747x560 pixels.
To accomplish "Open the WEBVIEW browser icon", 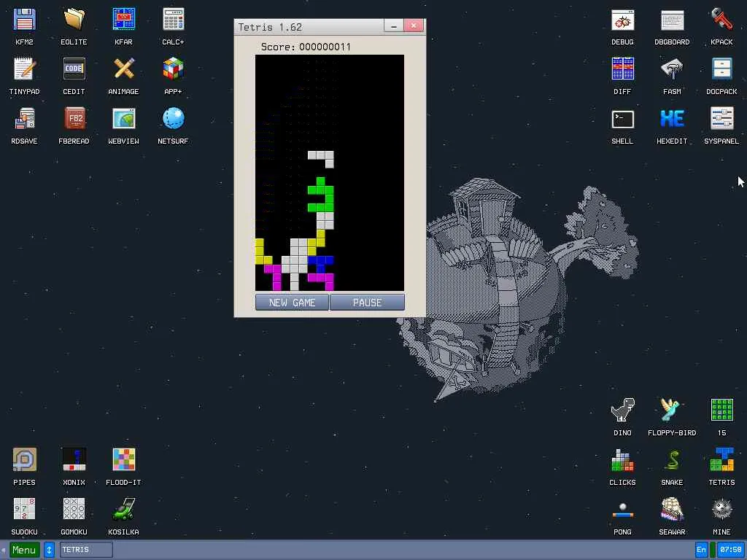I will point(123,119).
